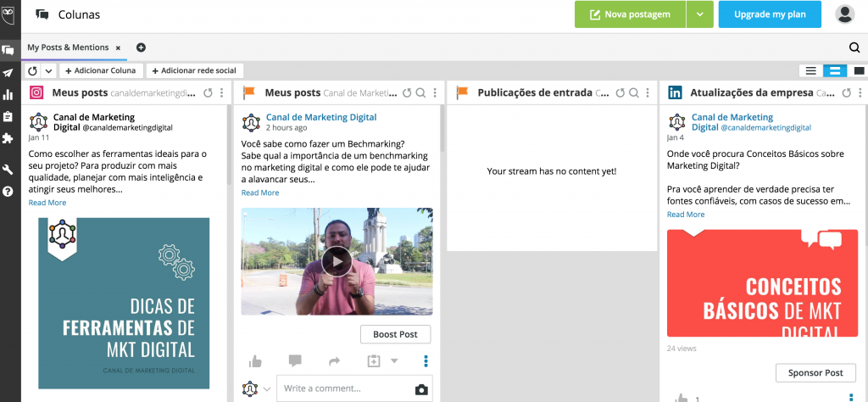The image size is (868, 402).
Task: Open refresh interval dropdown arrow
Action: click(48, 71)
